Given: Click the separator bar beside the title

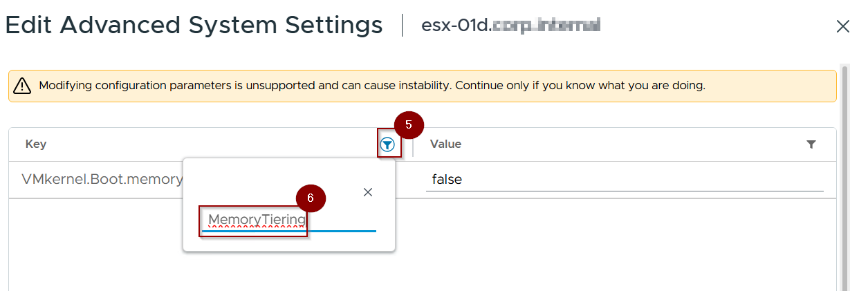Looking at the screenshot, I should click(402, 26).
